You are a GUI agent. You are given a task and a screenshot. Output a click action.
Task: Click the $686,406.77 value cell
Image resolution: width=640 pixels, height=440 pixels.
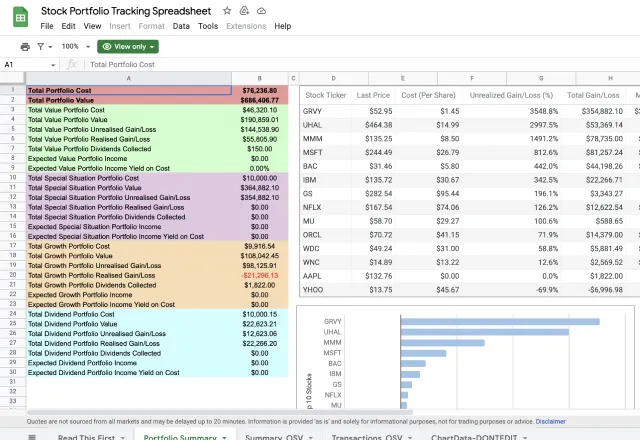point(260,100)
